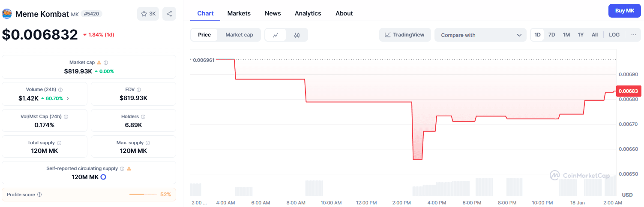Viewport: 644px width, 207px height.
Task: Select 1D time range
Action: pyautogui.click(x=537, y=35)
